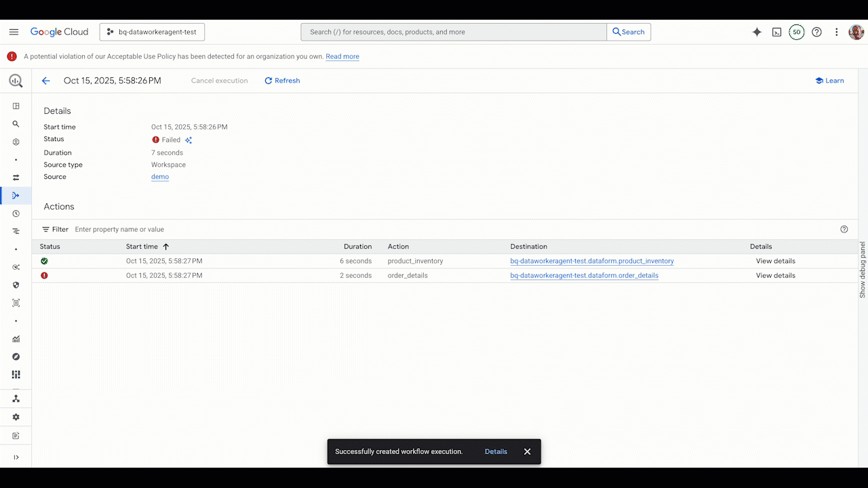Open the compass icon in the sidebar

point(16,357)
